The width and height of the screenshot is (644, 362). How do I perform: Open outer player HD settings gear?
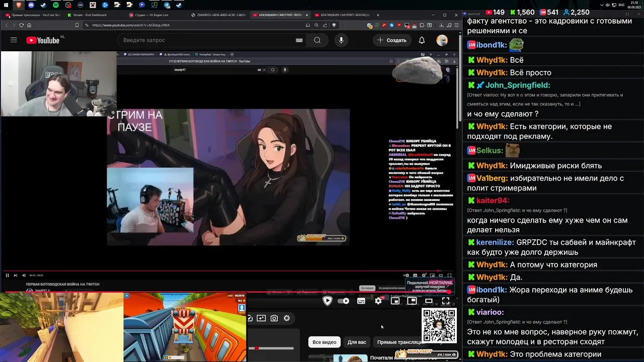click(378, 301)
